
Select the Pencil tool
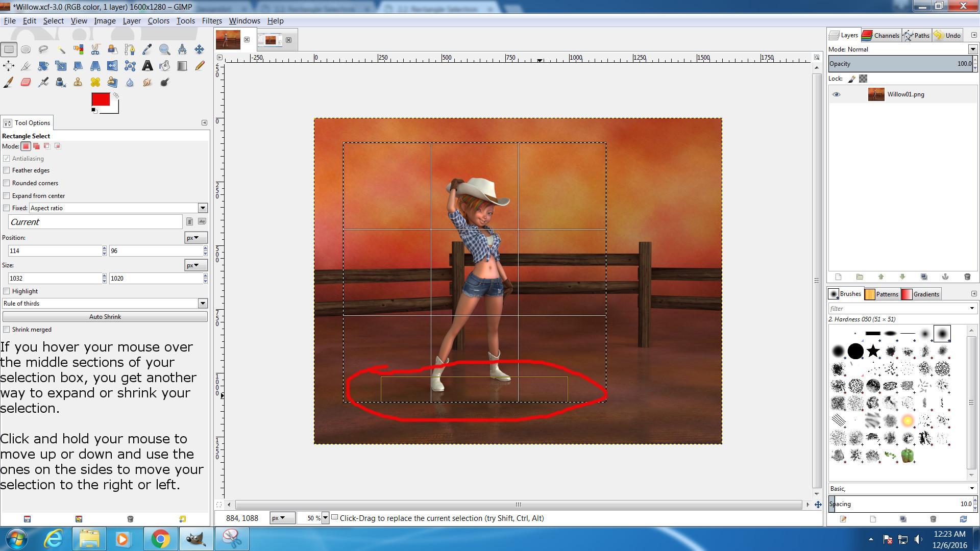pyautogui.click(x=200, y=66)
